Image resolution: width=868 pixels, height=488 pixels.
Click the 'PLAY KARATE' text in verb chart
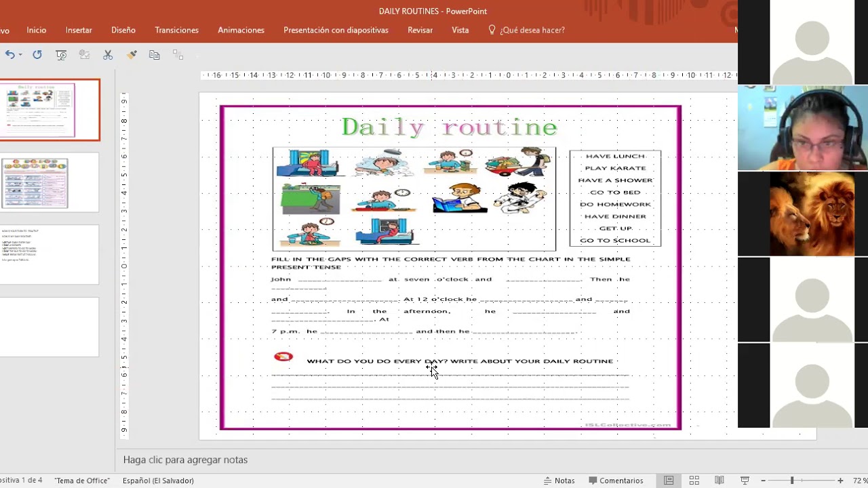(x=615, y=168)
